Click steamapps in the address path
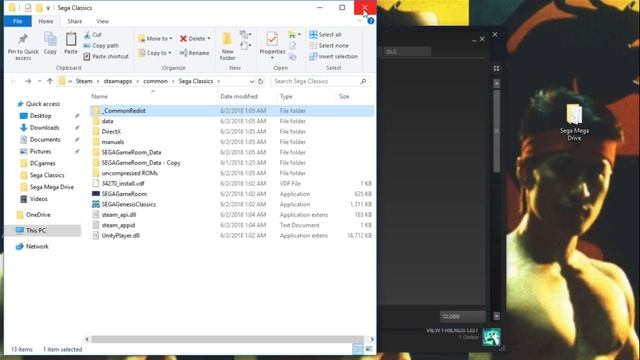This screenshot has width=640, height=360. coord(118,81)
